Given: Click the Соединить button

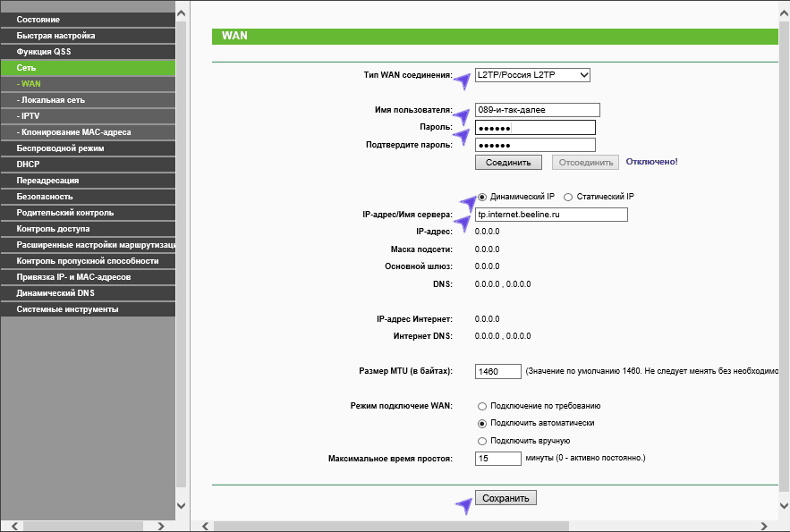Looking at the screenshot, I should 508,162.
